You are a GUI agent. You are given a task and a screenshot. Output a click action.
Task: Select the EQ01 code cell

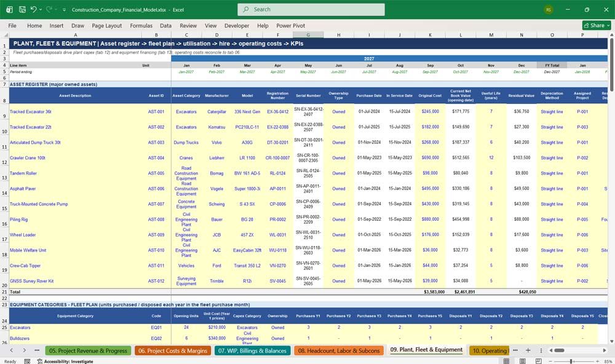pos(156,327)
